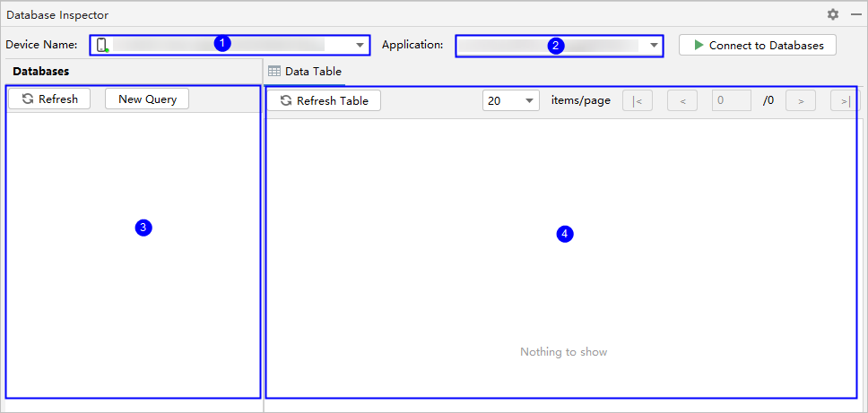Open the Database Inspector settings gear
The image size is (868, 413).
click(x=833, y=14)
